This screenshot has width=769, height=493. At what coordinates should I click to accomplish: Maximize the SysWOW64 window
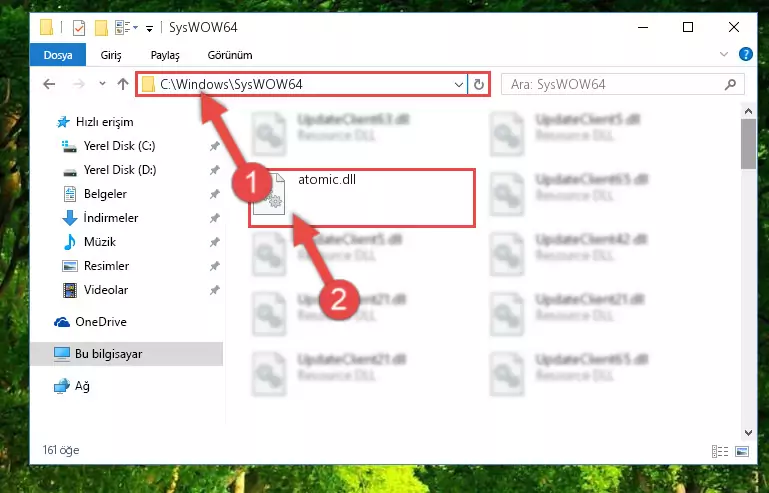(x=688, y=27)
